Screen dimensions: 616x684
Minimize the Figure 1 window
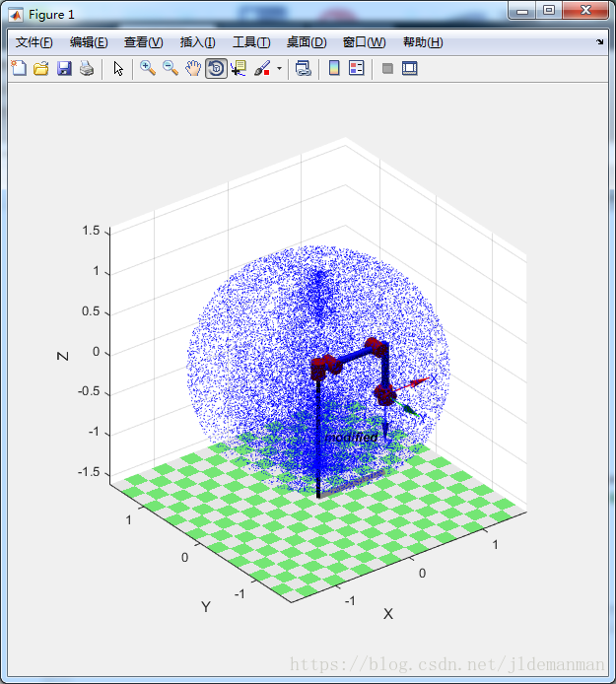[522, 12]
